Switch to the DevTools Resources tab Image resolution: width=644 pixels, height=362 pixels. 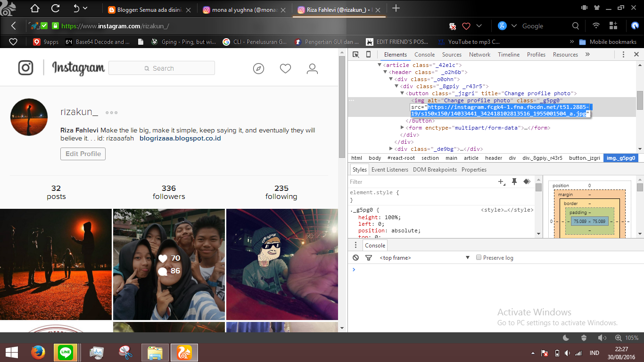565,55
